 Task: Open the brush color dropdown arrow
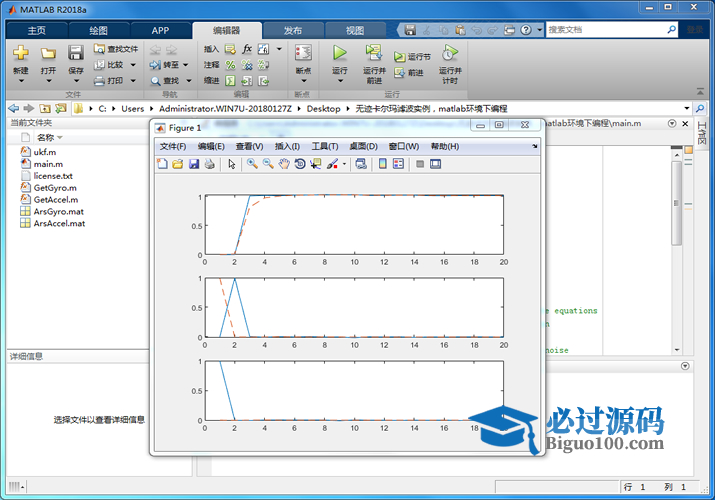tap(344, 164)
